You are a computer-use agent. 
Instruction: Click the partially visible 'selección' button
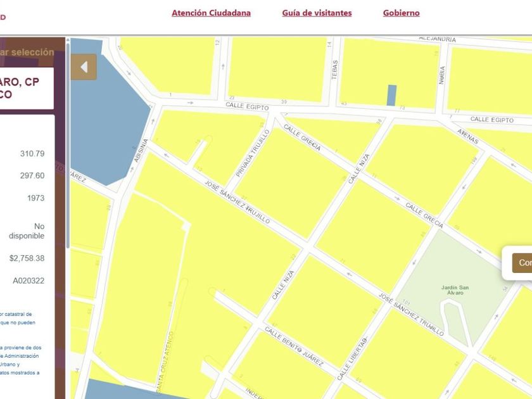tap(27, 52)
